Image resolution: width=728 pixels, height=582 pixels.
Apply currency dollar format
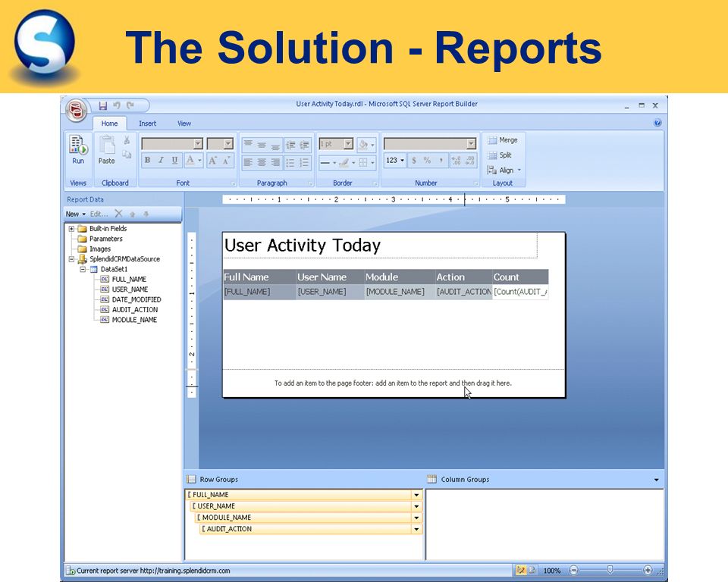click(x=414, y=161)
